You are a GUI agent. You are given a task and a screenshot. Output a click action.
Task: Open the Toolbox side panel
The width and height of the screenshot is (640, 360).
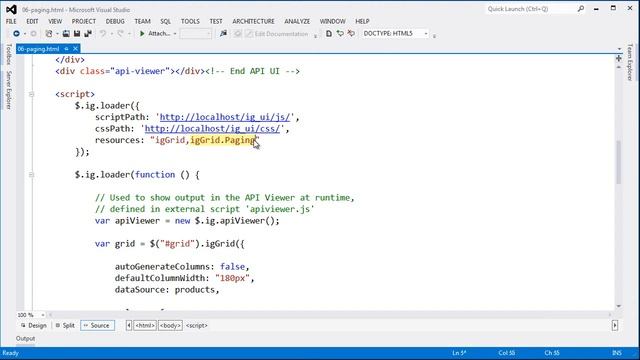(9, 54)
